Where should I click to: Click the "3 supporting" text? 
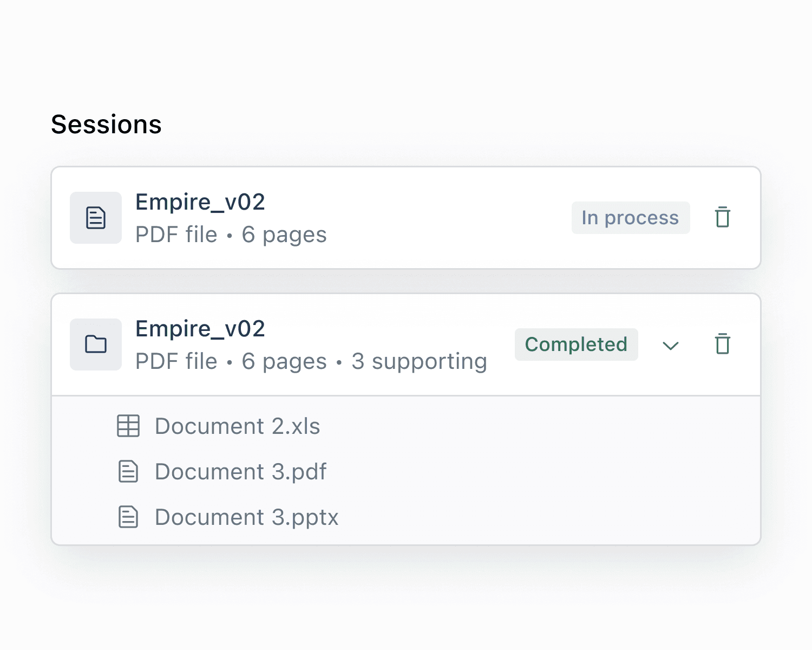point(419,361)
